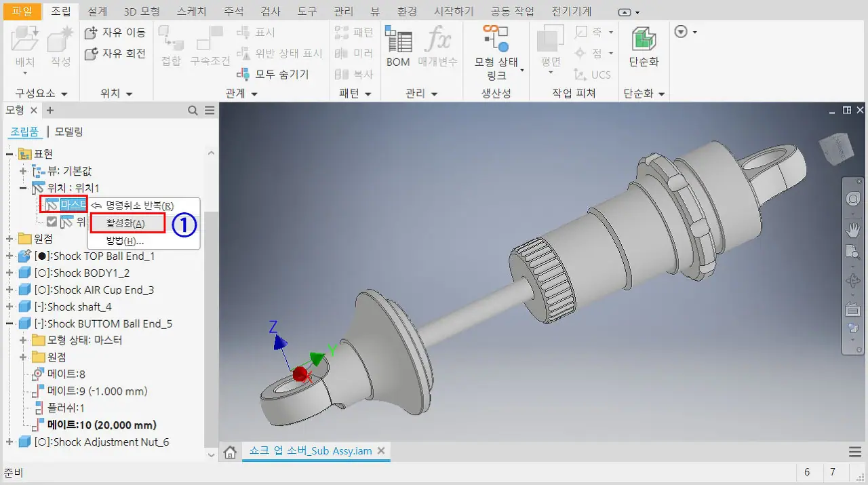The height and width of the screenshot is (485, 868).
Task: Switch to the 설계 ribbon tab
Action: 96,12
